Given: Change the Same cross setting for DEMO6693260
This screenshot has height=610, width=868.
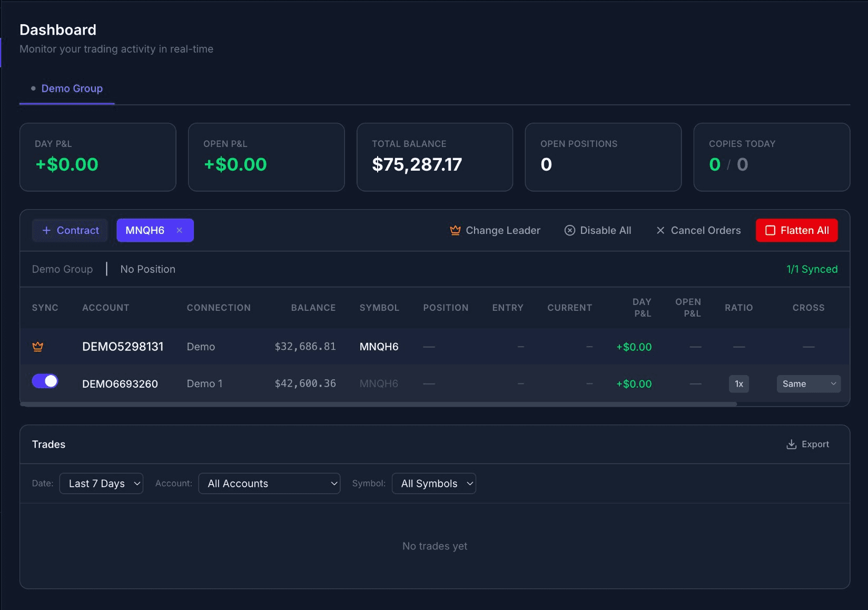Looking at the screenshot, I should [x=808, y=383].
